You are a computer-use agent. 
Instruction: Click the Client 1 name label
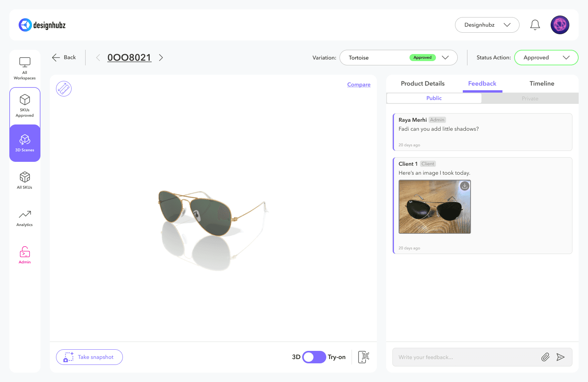[x=408, y=164]
